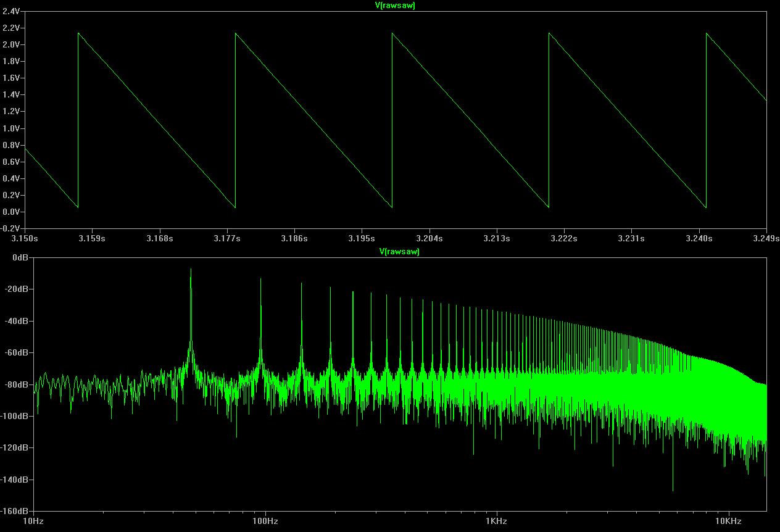Click the -160dB label at the magnitude axis bottom

tap(15, 511)
